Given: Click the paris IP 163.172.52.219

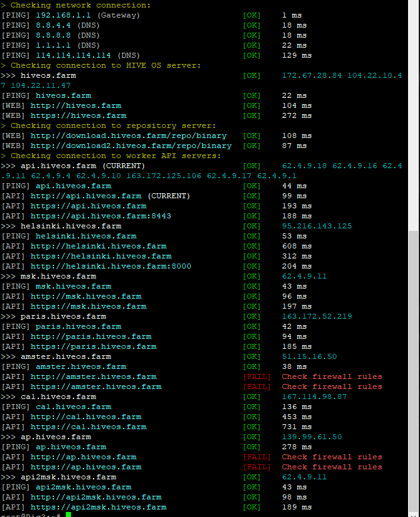Looking at the screenshot, I should click(317, 316).
